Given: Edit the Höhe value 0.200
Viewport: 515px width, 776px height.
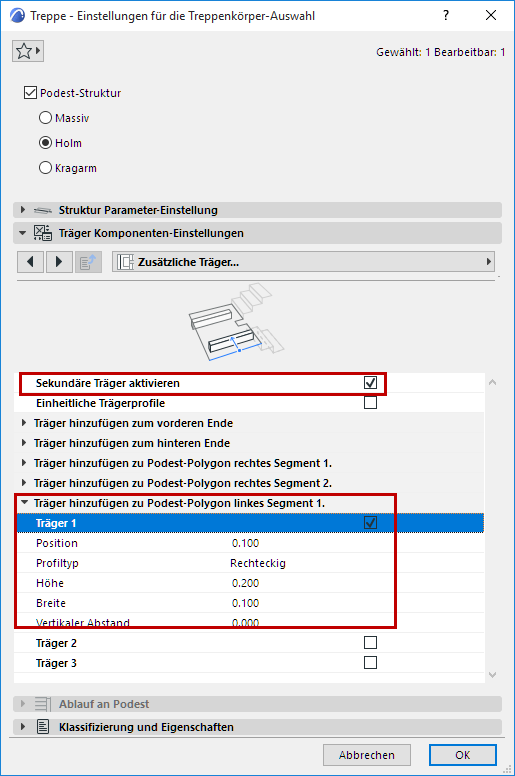Looking at the screenshot, I should [245, 583].
